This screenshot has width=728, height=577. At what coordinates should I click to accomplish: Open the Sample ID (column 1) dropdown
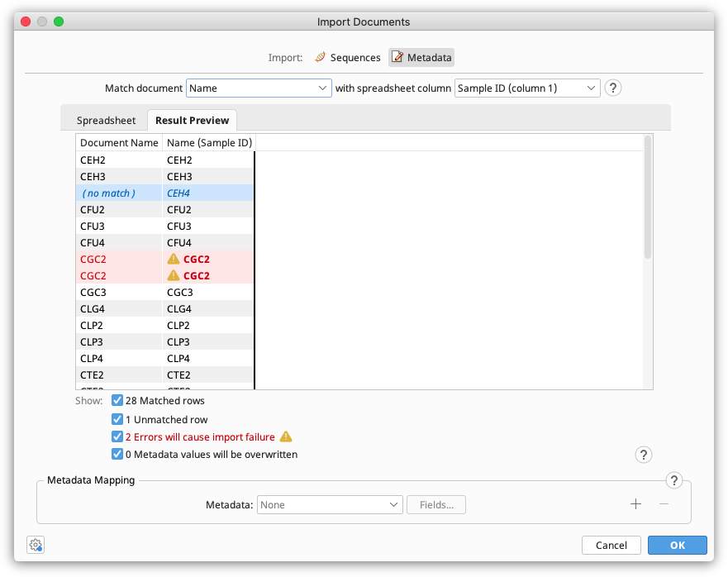coord(527,88)
